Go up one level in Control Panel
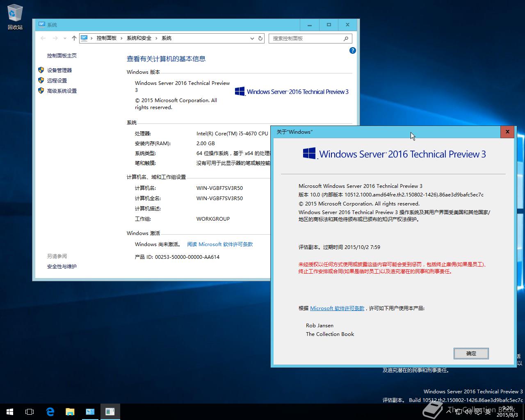Viewport: 525px width, 420px height. 74,38
